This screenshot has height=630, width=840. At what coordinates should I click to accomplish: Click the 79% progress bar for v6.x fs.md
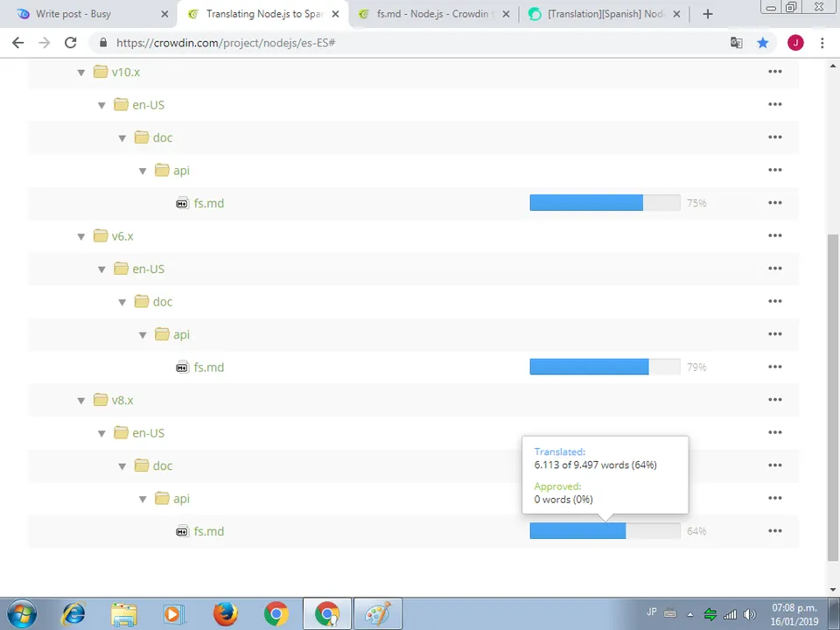click(x=605, y=367)
